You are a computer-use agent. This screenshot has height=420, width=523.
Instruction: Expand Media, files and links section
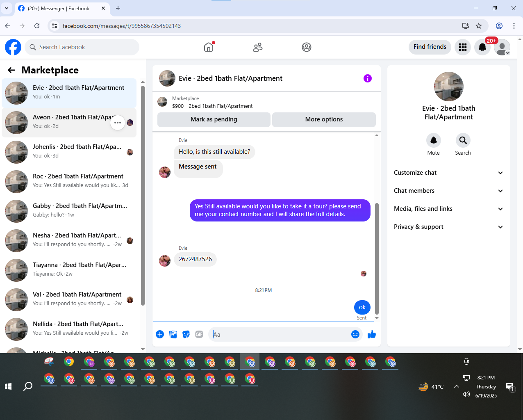point(449,209)
